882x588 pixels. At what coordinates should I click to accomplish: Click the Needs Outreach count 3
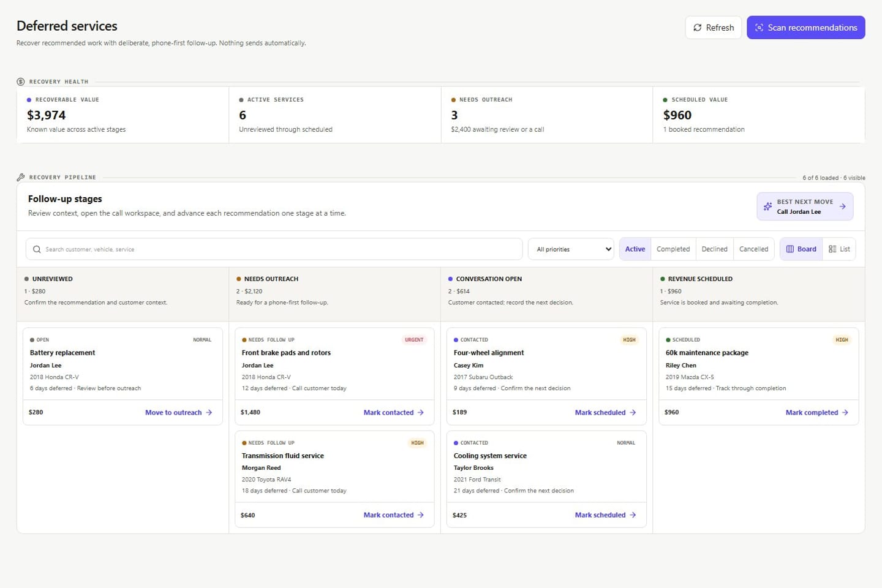[x=454, y=115]
